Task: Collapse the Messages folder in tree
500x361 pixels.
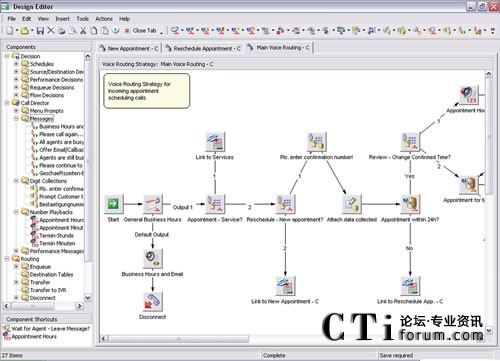Action: [x=16, y=118]
